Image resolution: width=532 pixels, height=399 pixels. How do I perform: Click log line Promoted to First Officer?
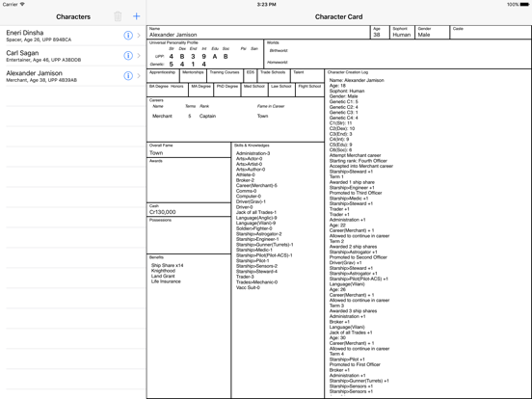[x=355, y=364]
